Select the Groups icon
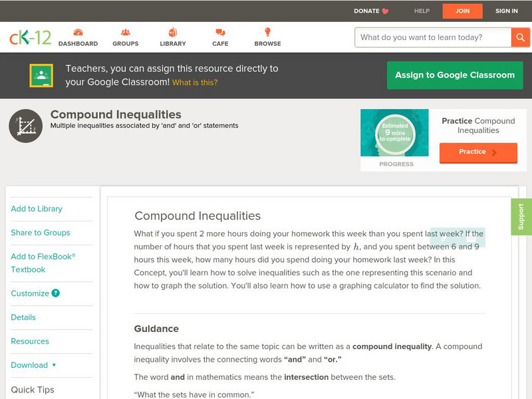The image size is (532, 399). click(x=126, y=32)
